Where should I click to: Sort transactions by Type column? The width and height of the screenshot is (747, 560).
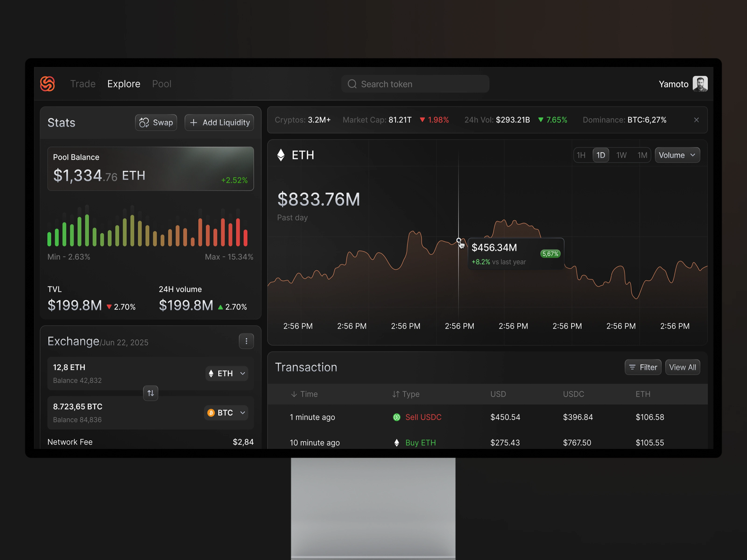coord(405,394)
